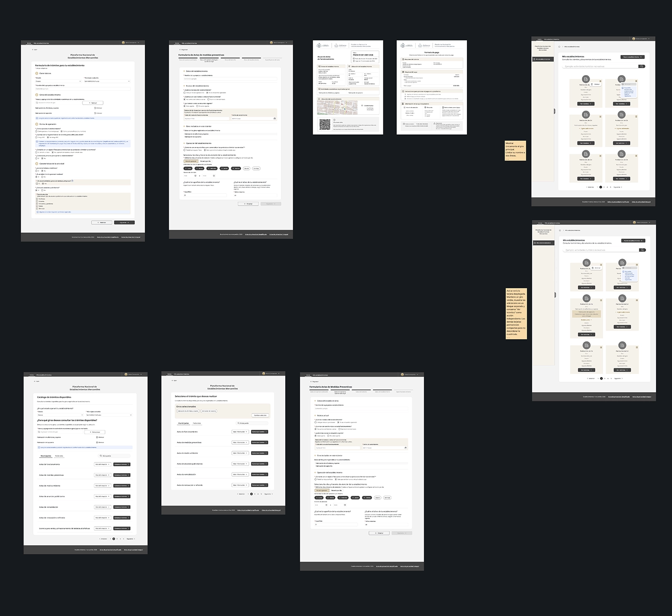
Task: Click Siguiente button in Formulario de trámites frame
Action: click(x=124, y=223)
